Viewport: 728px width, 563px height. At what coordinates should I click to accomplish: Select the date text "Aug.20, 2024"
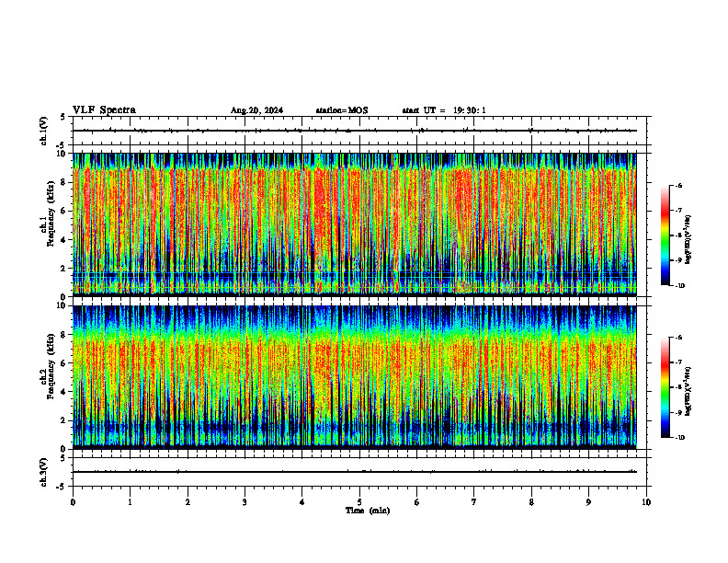256,110
